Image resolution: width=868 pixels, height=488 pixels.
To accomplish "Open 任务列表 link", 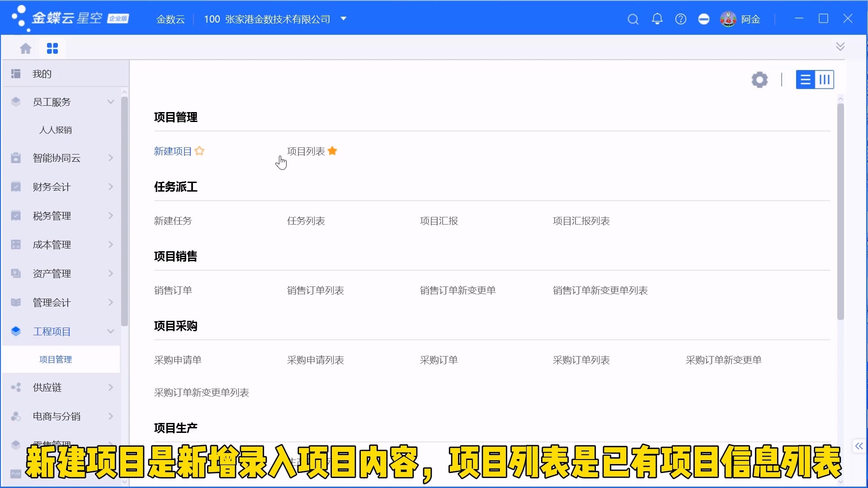I will [x=306, y=221].
